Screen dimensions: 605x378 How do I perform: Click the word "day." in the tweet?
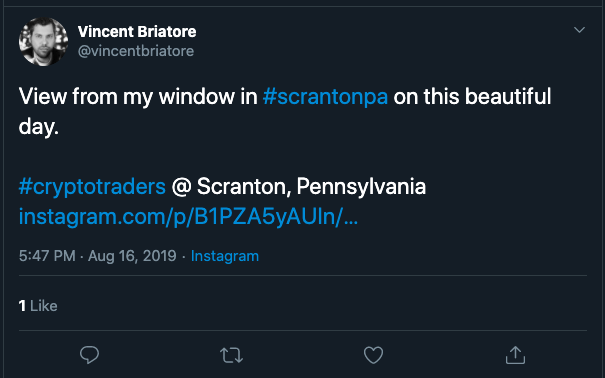click(x=39, y=127)
